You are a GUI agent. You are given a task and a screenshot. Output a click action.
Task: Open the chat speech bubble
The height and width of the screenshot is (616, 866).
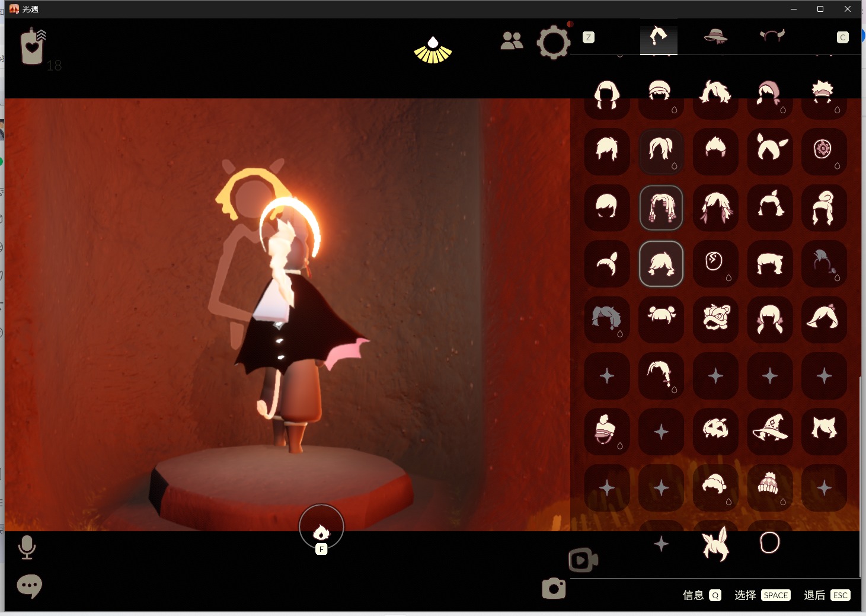30,586
